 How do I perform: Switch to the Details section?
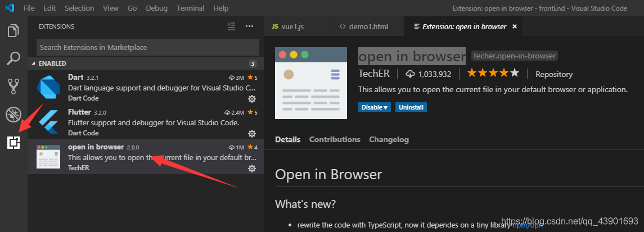click(287, 140)
